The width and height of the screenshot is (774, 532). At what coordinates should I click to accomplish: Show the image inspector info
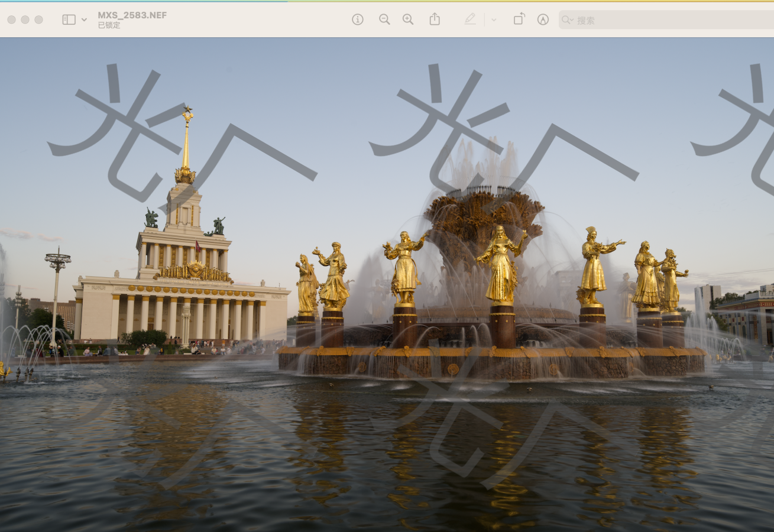coord(358,20)
